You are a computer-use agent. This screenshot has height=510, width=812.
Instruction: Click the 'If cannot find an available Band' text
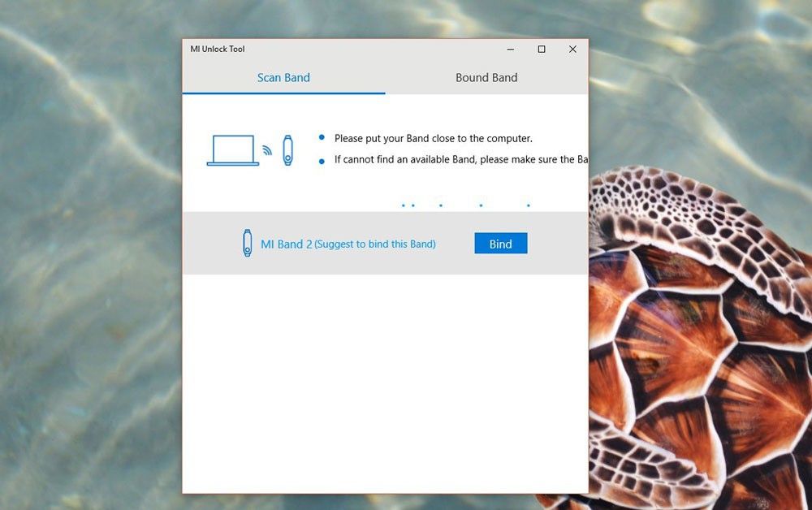click(461, 159)
